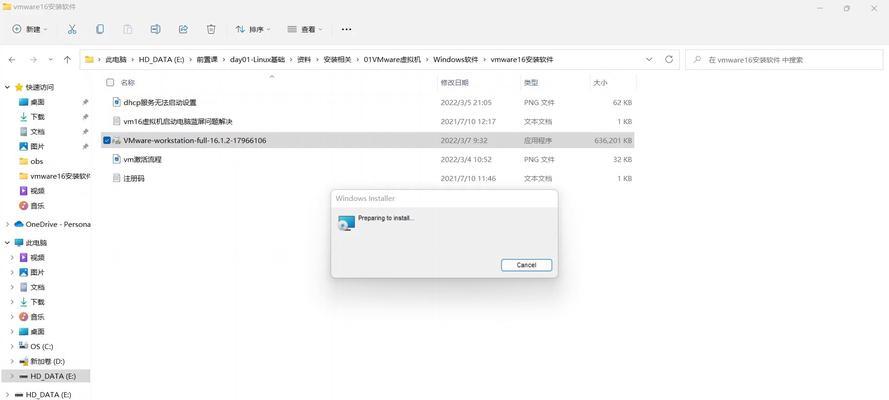Expand address bar history dropdown
The image size is (889, 400).
649,59
